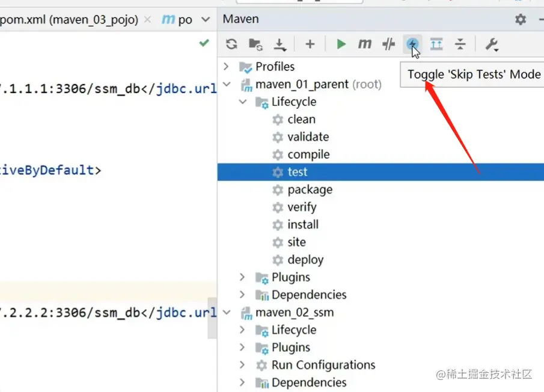544x392 pixels.
Task: Show dependencies diagram icon
Action: click(x=436, y=44)
